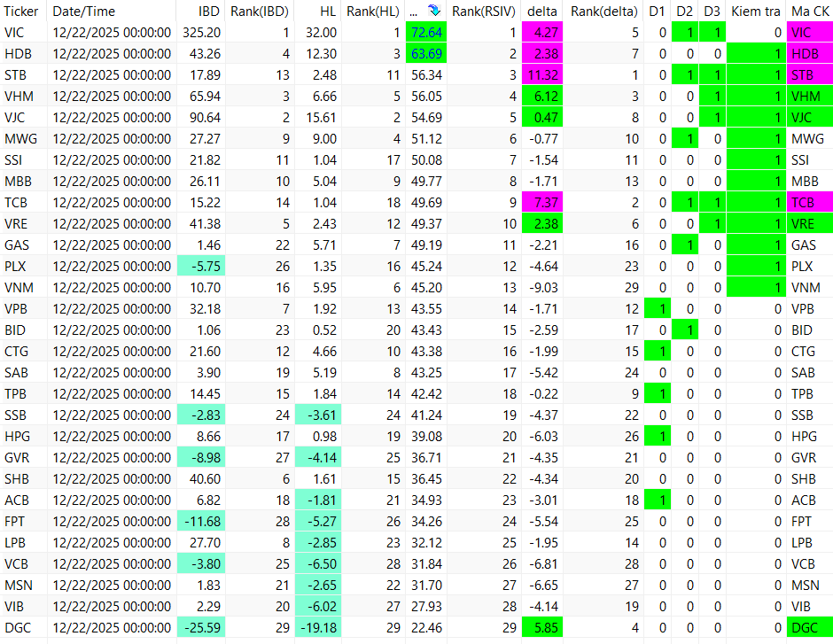
Task: Click the magenta delta value 7.37
Action: tap(542, 202)
